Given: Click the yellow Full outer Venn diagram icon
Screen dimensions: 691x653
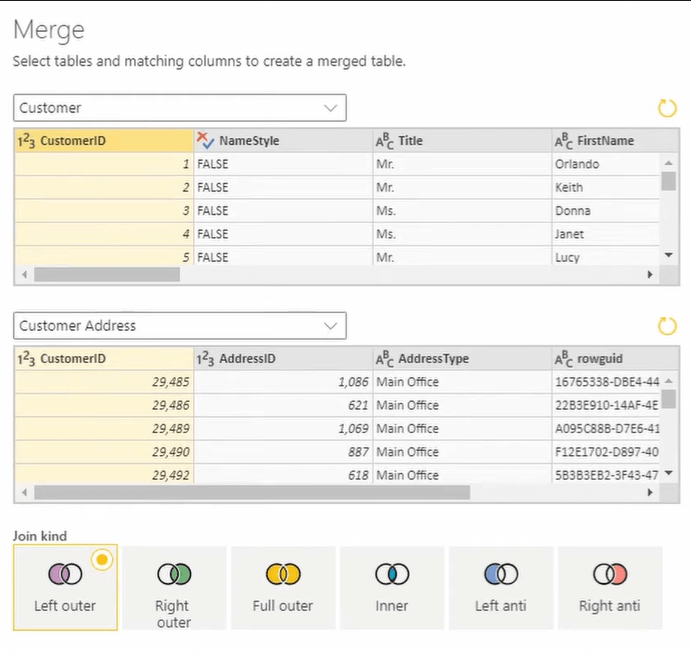Looking at the screenshot, I should (283, 574).
